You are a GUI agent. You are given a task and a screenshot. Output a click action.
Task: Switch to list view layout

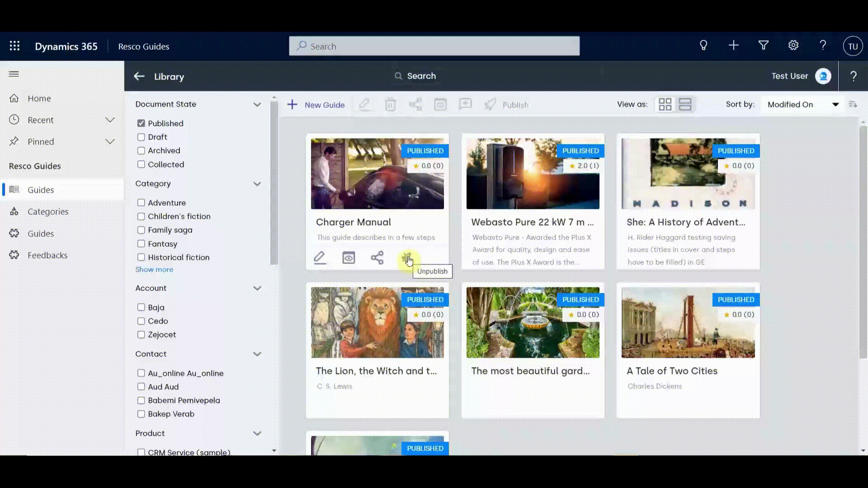pos(685,104)
